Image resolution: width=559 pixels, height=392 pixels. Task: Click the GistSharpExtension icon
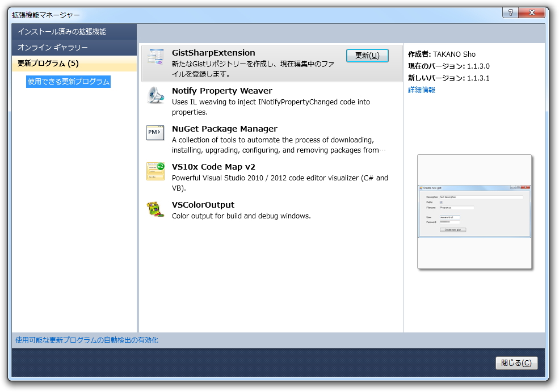pos(155,57)
